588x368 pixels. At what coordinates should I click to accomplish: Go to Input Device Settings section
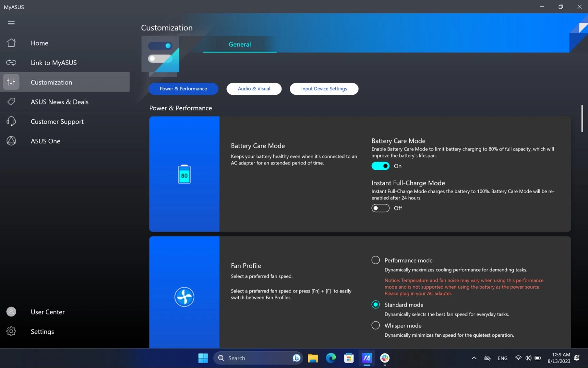tap(323, 89)
